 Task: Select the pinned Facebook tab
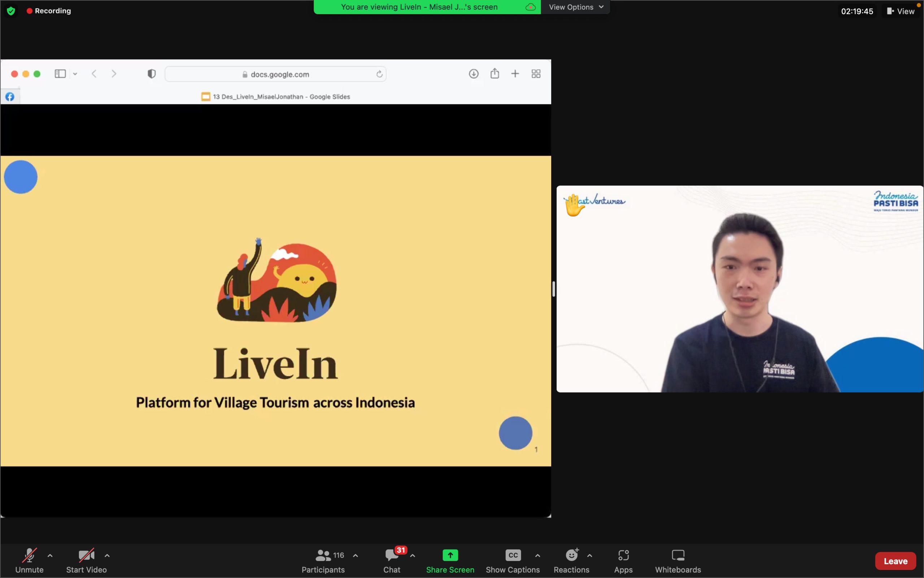(10, 97)
